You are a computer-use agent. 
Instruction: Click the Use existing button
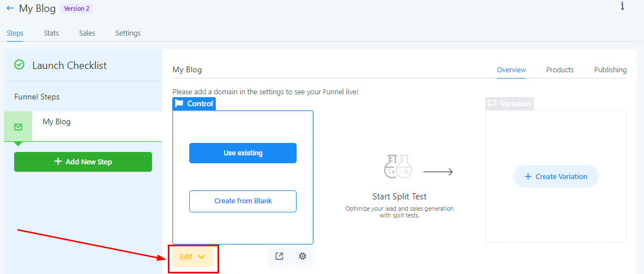[243, 153]
